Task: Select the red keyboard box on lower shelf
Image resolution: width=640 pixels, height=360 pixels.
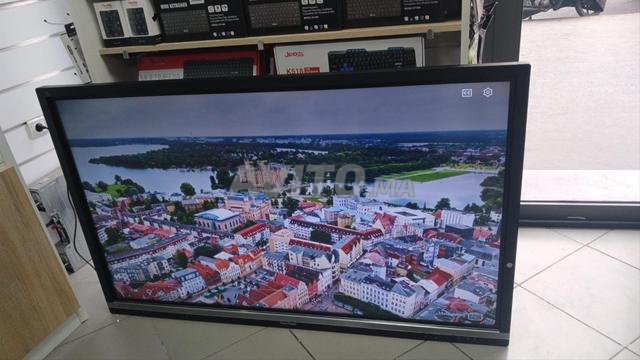Action: (198, 65)
